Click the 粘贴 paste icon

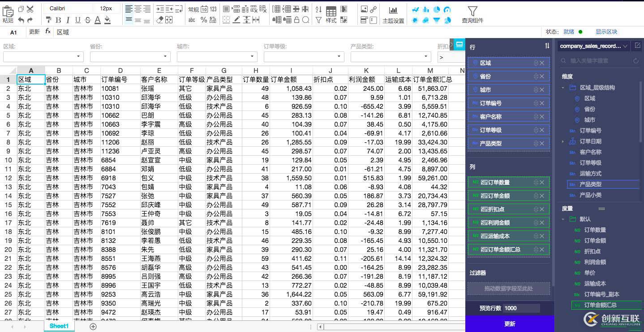(x=8, y=14)
